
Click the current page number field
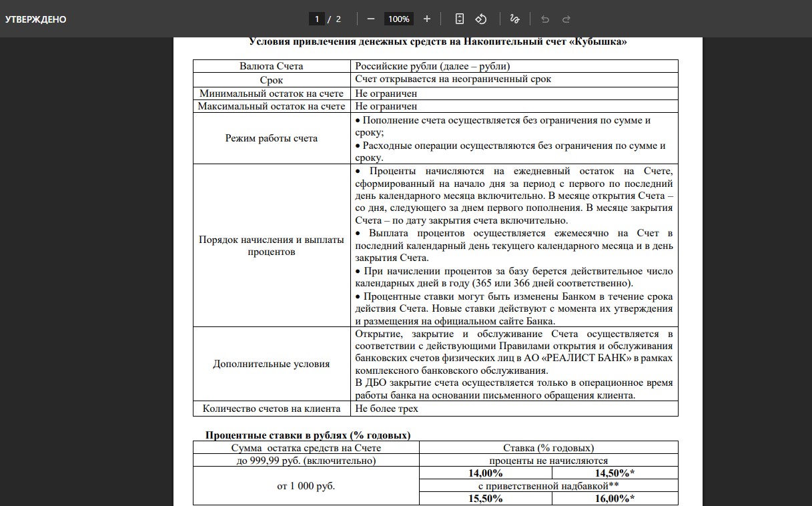317,19
